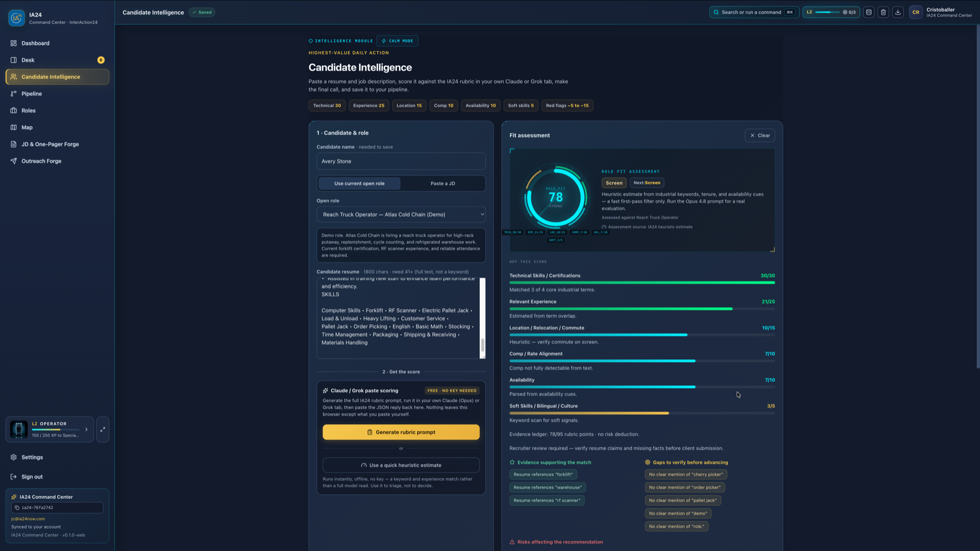Viewport: 980px width, 551px height.
Task: Click the circle icon by Gaps to verify
Action: (x=648, y=462)
